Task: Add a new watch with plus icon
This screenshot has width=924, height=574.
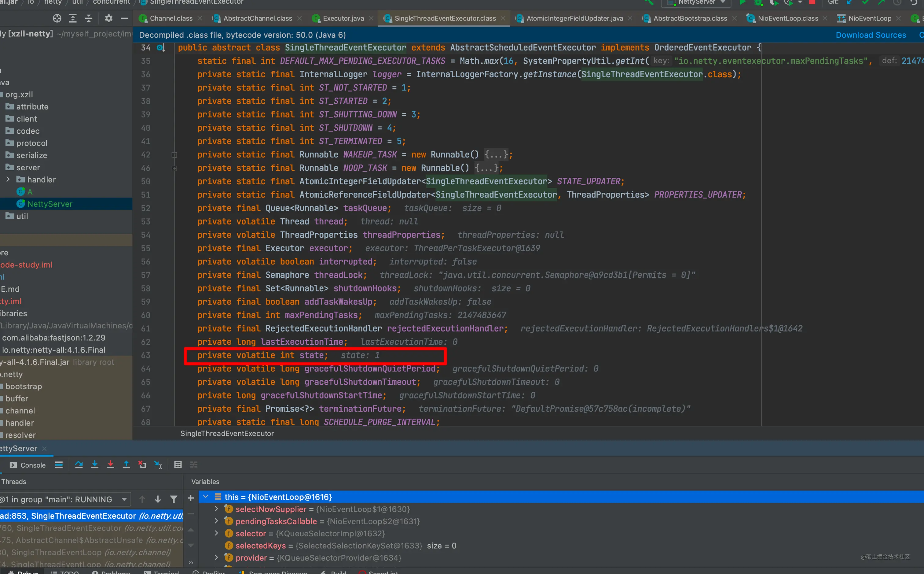Action: tap(191, 498)
